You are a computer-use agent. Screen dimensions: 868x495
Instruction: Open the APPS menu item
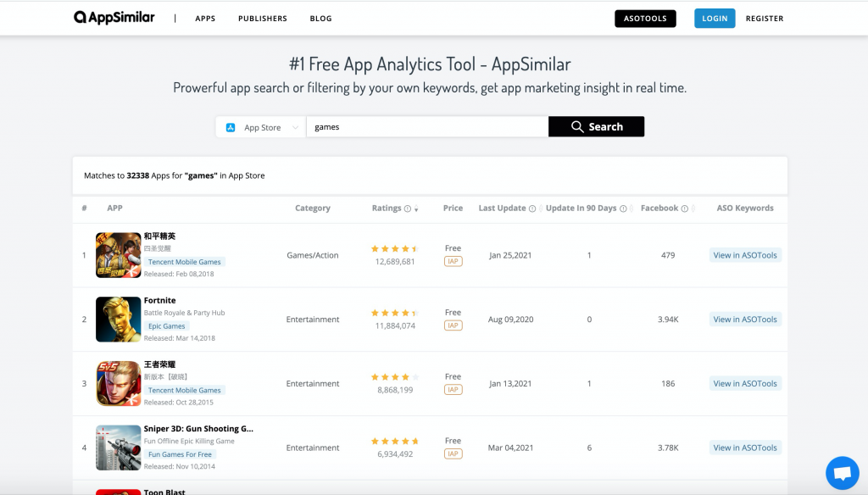pyautogui.click(x=205, y=19)
